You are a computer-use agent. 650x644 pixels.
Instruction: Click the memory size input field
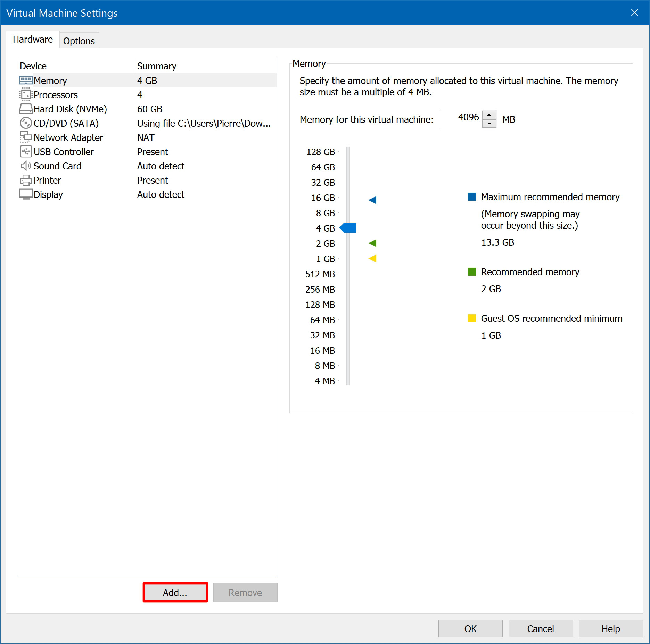461,119
